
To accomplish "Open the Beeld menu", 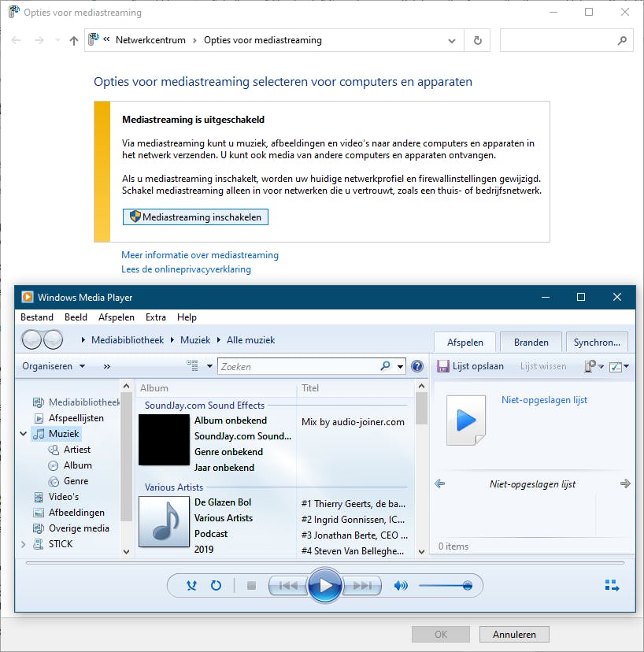I will point(76,317).
